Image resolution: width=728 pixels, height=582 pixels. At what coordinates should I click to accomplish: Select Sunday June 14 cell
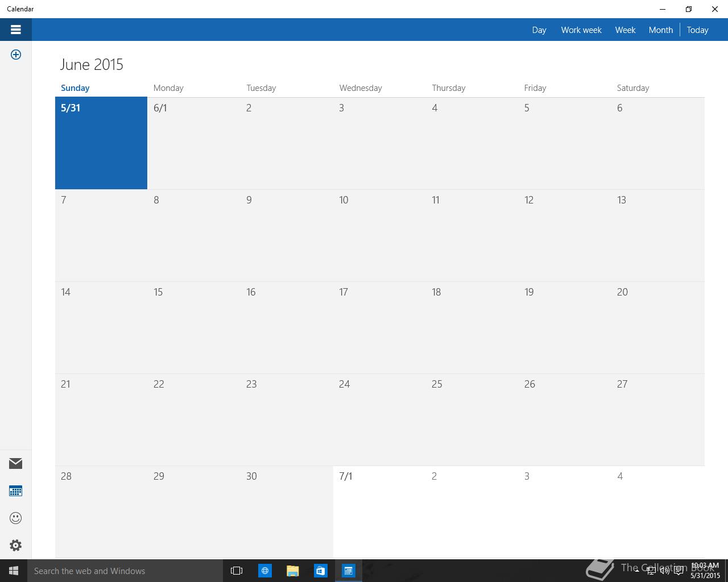(101, 327)
